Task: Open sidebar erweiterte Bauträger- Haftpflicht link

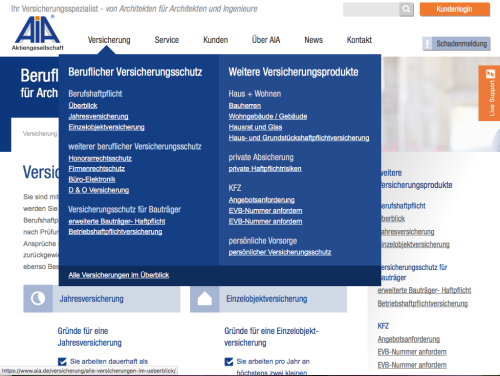Action: tap(424, 290)
